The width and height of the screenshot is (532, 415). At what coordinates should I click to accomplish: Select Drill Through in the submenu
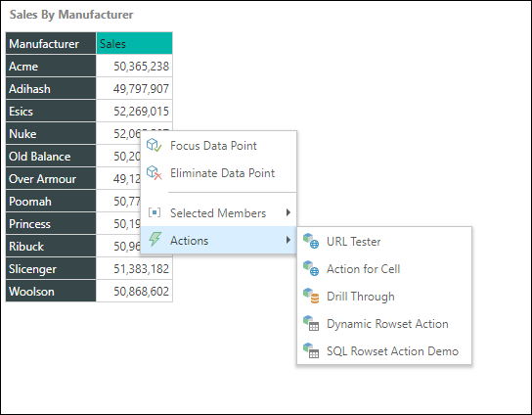[x=384, y=297]
